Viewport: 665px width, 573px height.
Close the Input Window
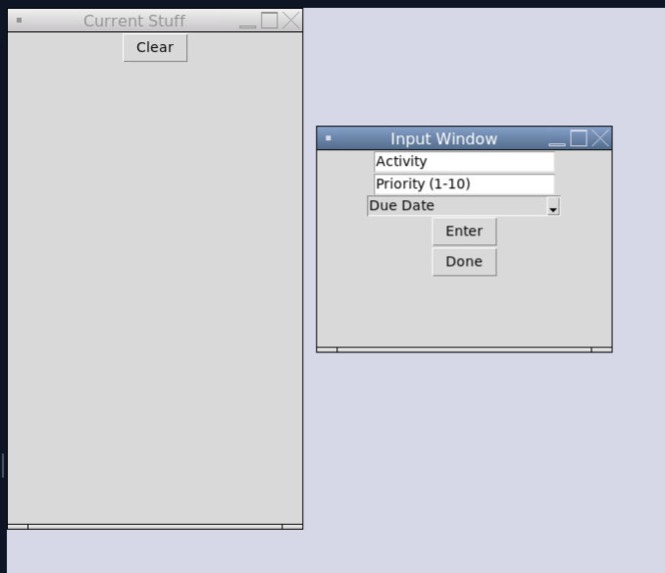(x=601, y=138)
